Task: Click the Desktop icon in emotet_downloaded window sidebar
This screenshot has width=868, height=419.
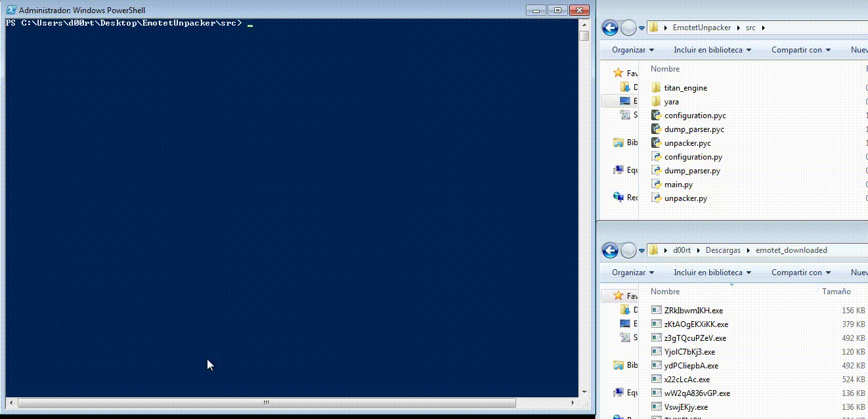Action: tap(626, 323)
